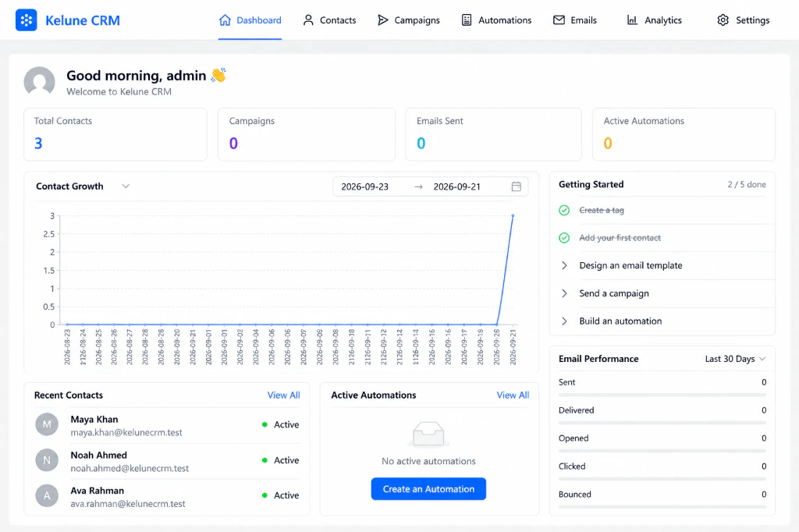The width and height of the screenshot is (799, 532).
Task: Click Maya Khan's Active status
Action: click(280, 424)
